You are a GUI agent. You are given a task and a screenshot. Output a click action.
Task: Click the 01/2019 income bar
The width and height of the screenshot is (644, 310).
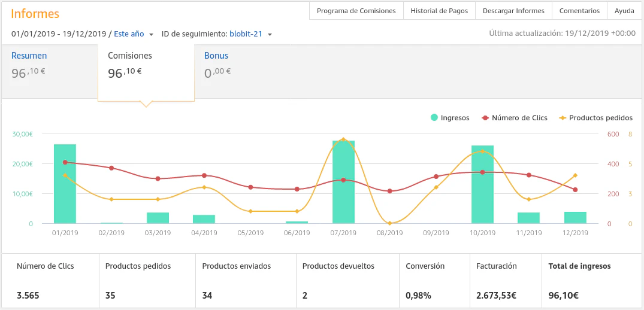(65, 184)
